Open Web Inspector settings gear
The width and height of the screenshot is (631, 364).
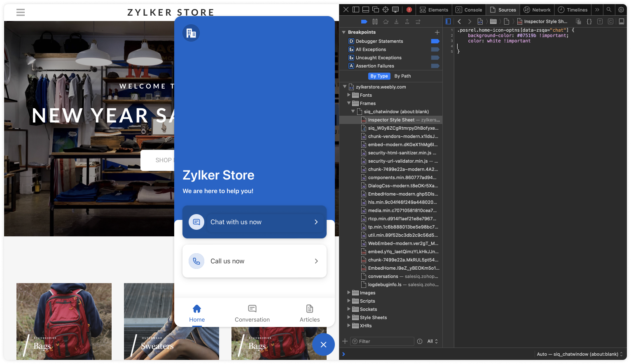(x=621, y=9)
